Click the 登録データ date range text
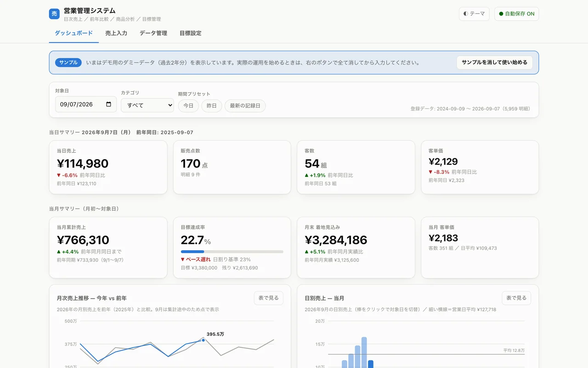The width and height of the screenshot is (588, 368). click(x=470, y=109)
